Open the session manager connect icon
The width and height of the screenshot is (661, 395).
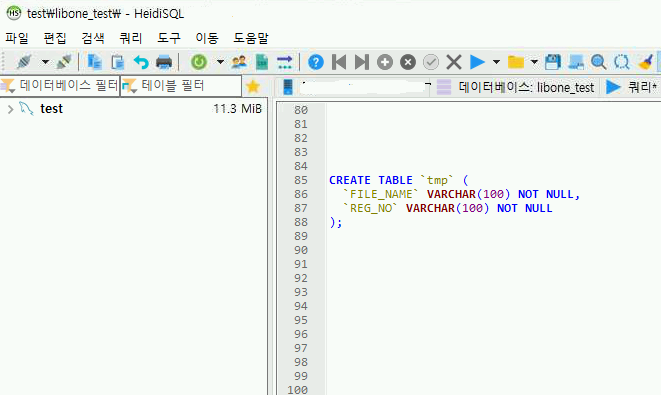click(24, 62)
